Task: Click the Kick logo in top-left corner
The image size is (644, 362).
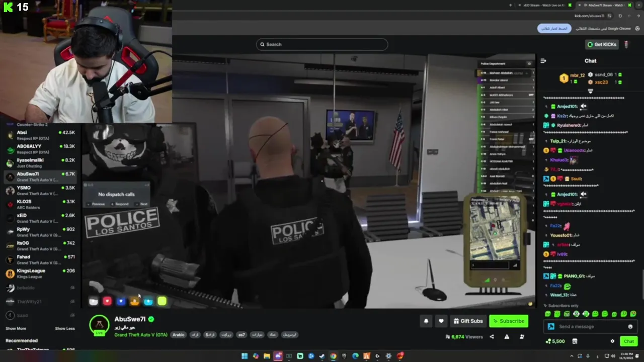Action: tap(8, 7)
